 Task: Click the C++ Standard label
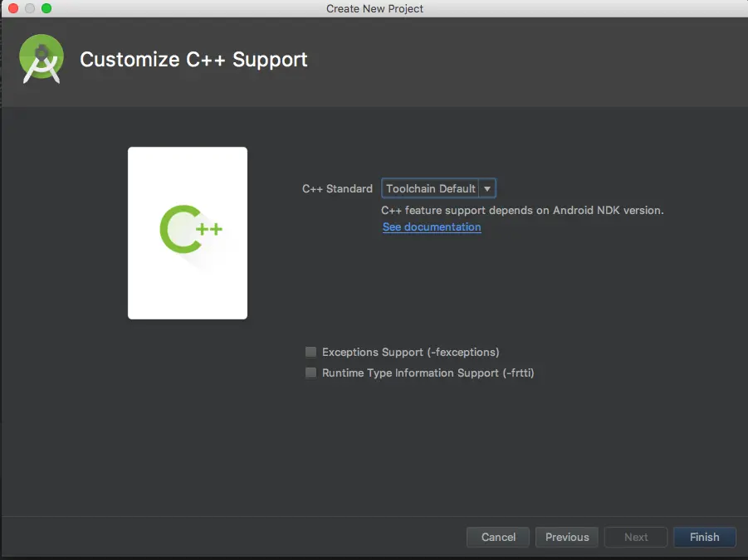[x=337, y=188]
